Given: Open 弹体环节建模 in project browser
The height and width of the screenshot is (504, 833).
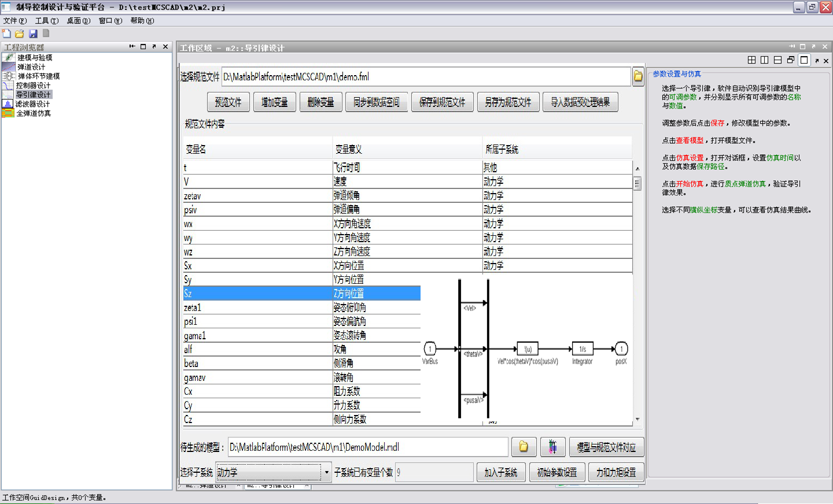Looking at the screenshot, I should point(38,76).
